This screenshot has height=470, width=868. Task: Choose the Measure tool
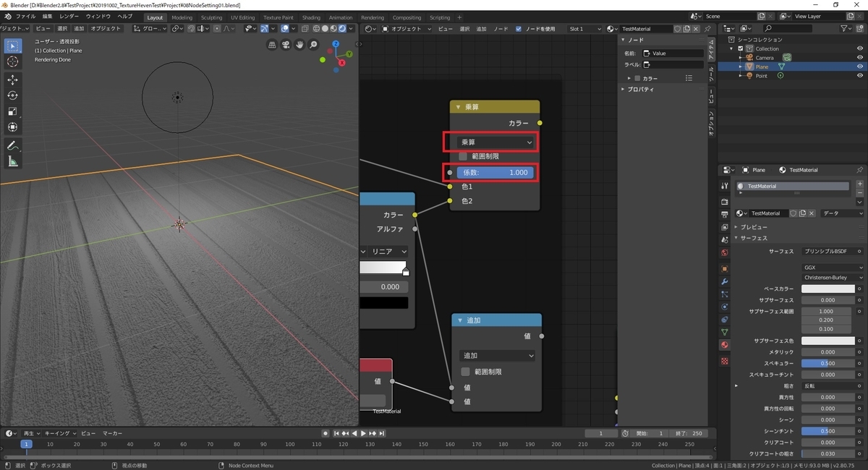(x=12, y=161)
